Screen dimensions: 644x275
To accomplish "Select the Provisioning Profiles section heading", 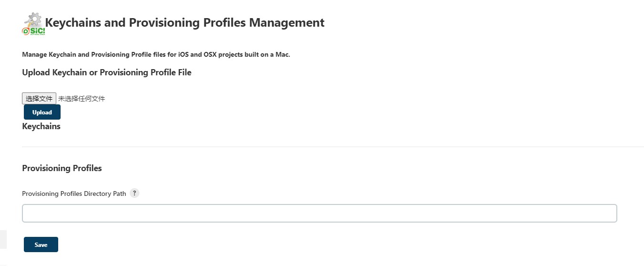I will (62, 168).
